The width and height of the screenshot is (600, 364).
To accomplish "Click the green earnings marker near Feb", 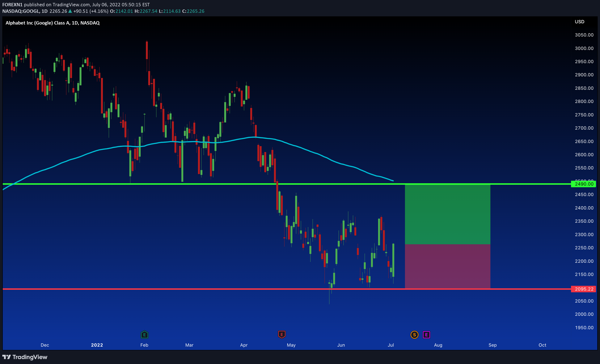I will point(144,335).
